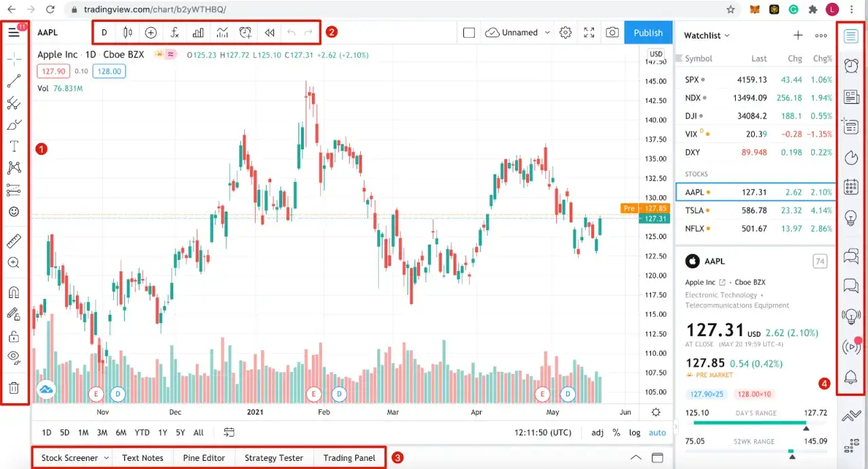Select the Measure ruler tool

(x=14, y=240)
